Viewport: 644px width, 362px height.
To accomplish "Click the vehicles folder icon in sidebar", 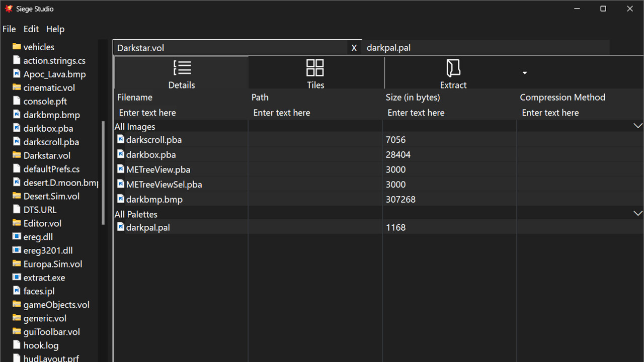I will tap(16, 47).
